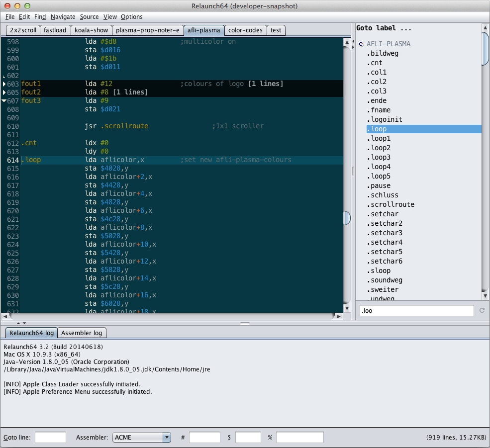
Task: Switch to the color-codes tab
Action: 245,30
